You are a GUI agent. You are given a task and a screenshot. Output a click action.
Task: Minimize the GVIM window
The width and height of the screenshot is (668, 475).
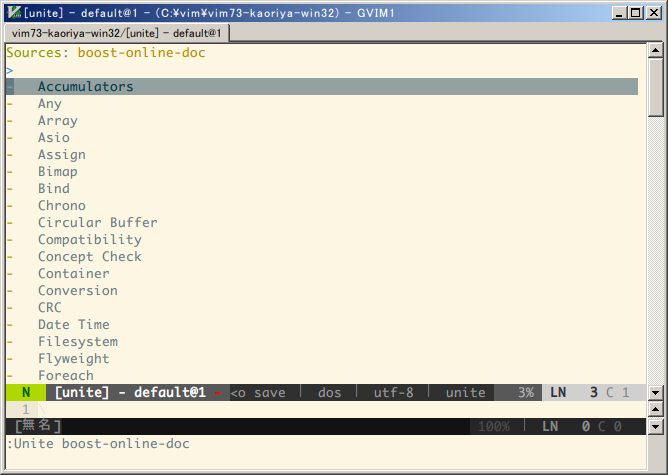(x=620, y=13)
